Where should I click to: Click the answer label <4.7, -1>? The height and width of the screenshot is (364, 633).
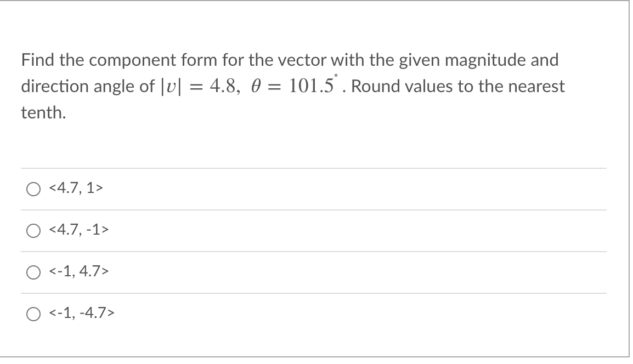78,230
